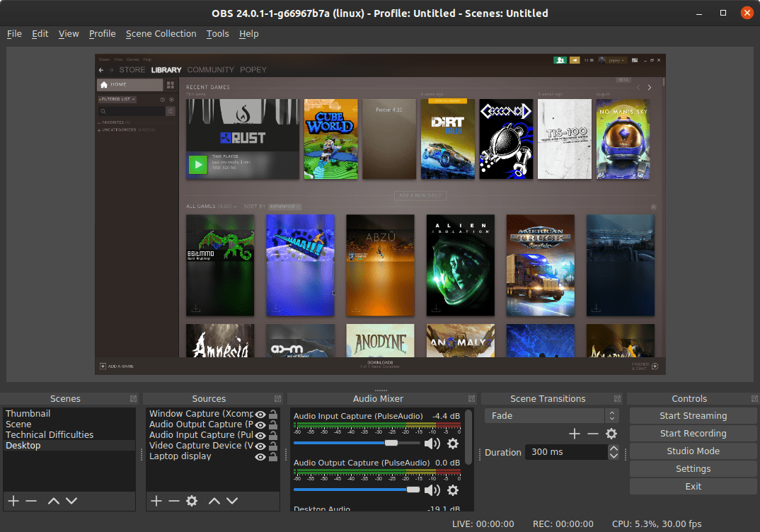Open Audio Output Capture settings gear
This screenshot has height=532, width=760.
coord(453,490)
